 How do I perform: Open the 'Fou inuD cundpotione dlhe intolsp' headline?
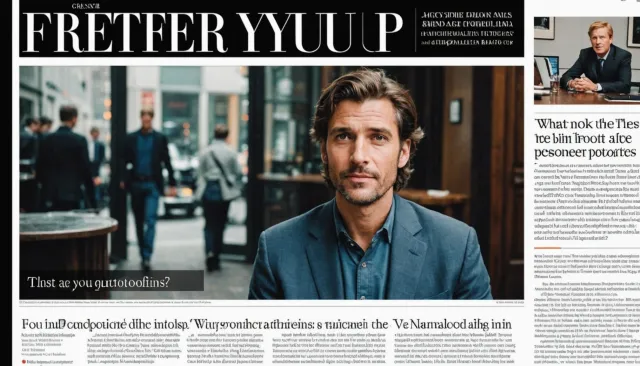click(x=106, y=324)
